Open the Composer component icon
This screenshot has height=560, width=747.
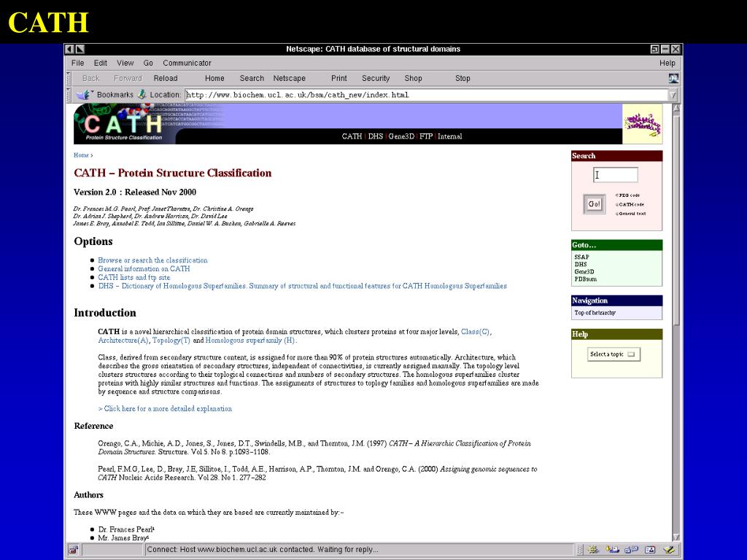(x=668, y=550)
